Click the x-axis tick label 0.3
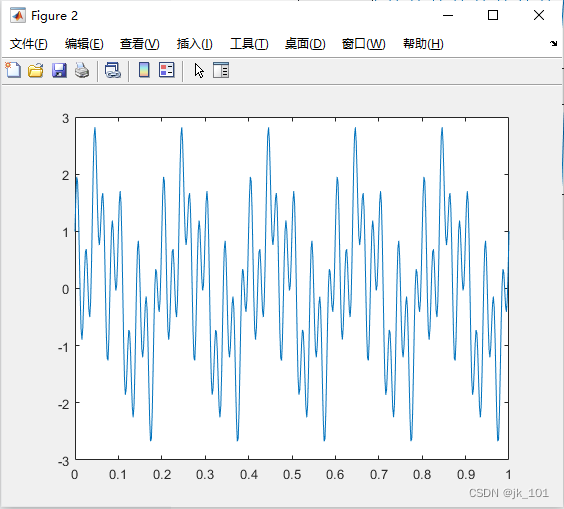This screenshot has width=564, height=509. coord(205,475)
